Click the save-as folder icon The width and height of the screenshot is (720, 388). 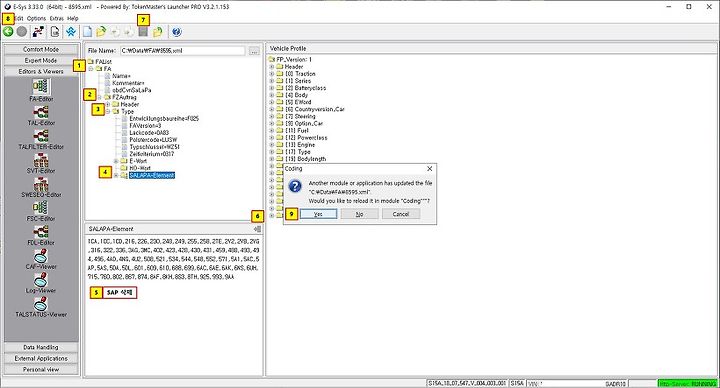coord(158,31)
